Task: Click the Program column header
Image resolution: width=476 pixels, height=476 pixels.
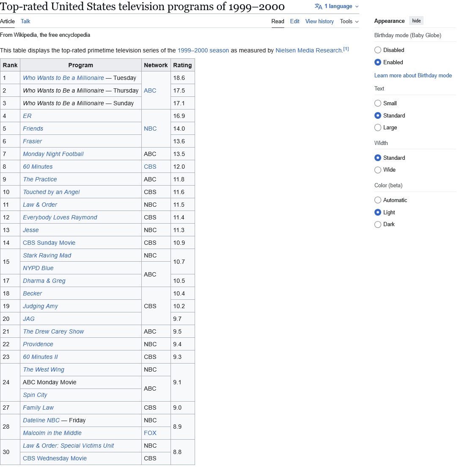Action: coord(80,65)
